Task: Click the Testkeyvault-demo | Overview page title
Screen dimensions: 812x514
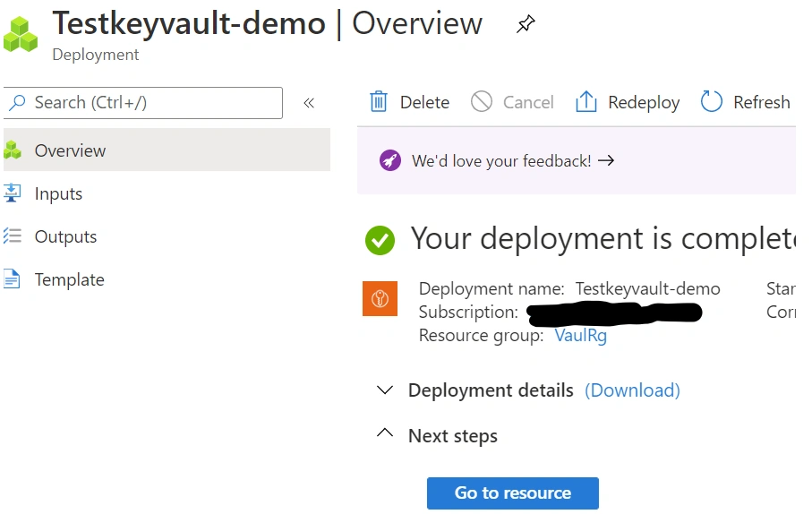Action: (267, 24)
